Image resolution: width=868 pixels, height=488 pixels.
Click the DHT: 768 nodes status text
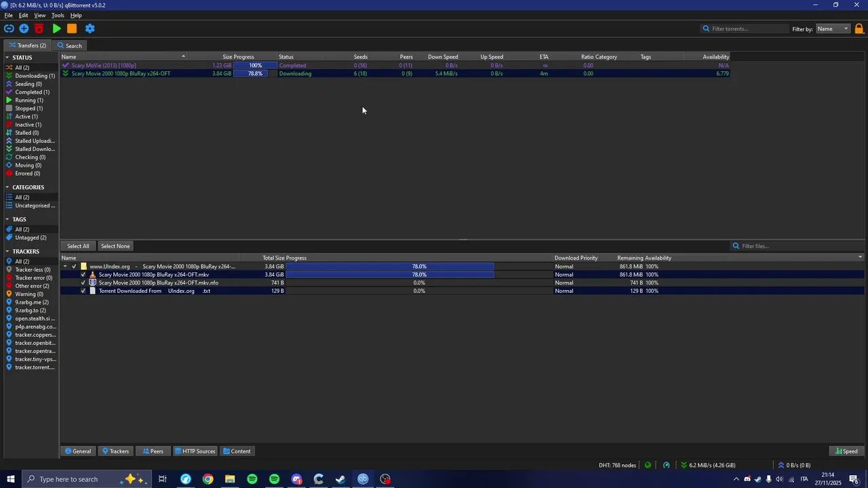point(617,465)
